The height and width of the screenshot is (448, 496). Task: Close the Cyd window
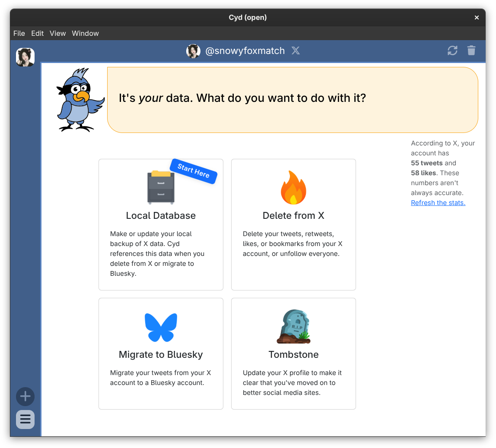[x=477, y=17]
